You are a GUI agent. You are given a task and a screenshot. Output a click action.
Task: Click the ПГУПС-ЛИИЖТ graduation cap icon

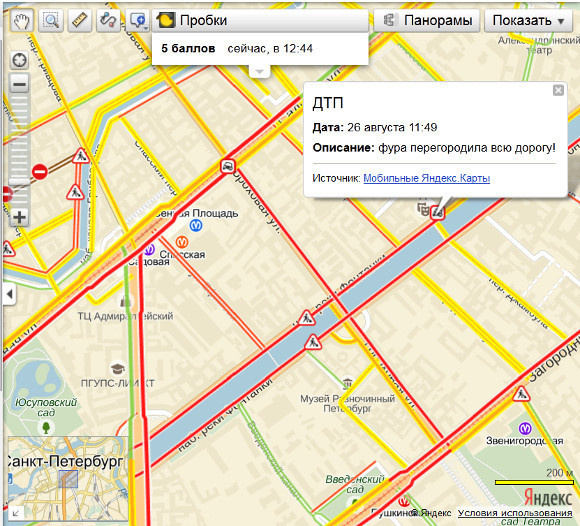(x=118, y=368)
